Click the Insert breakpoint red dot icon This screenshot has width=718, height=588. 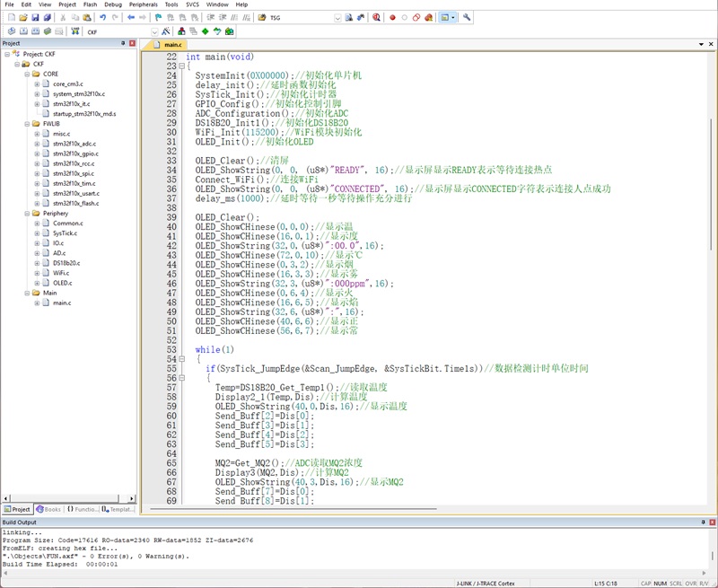coord(392,17)
